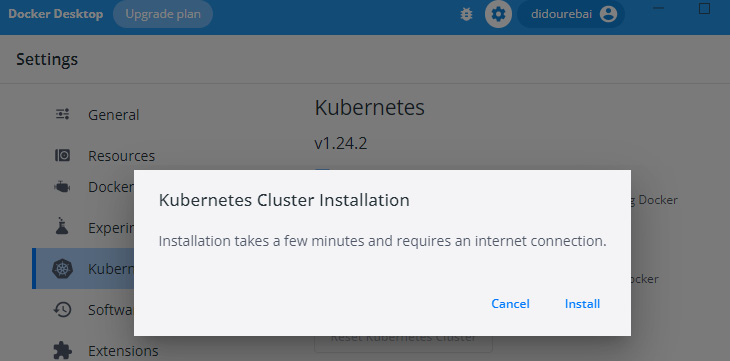This screenshot has width=730, height=361.
Task: Open the troubleshoot bug icon
Action: [x=466, y=14]
